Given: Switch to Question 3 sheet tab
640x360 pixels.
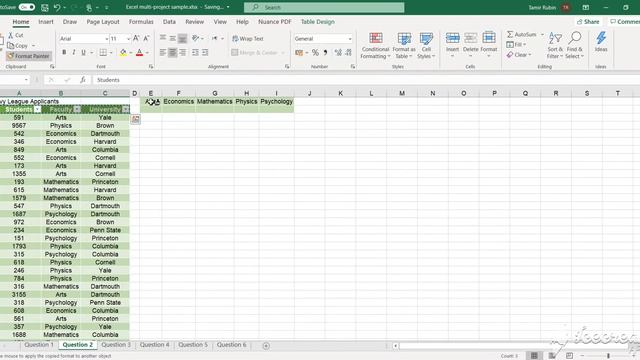Looking at the screenshot, I should [116, 345].
